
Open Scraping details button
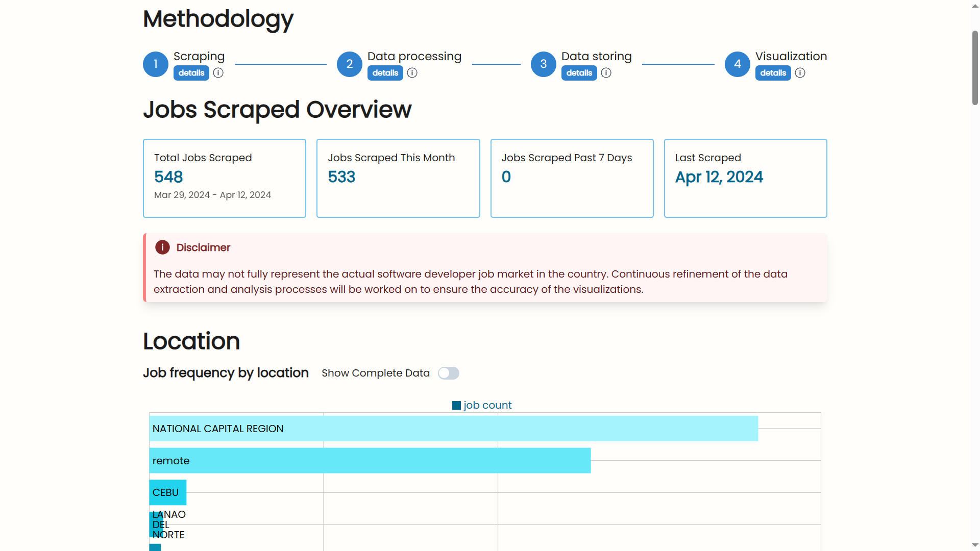point(191,73)
